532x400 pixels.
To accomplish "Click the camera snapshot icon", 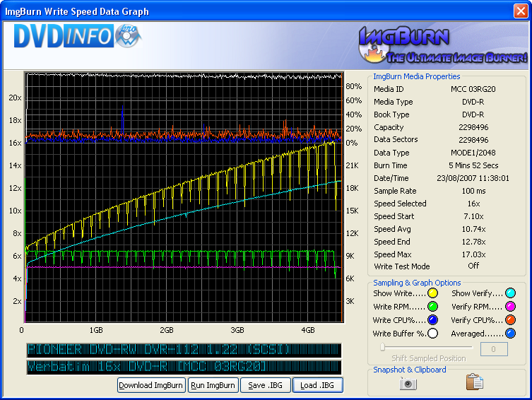I will [x=408, y=383].
